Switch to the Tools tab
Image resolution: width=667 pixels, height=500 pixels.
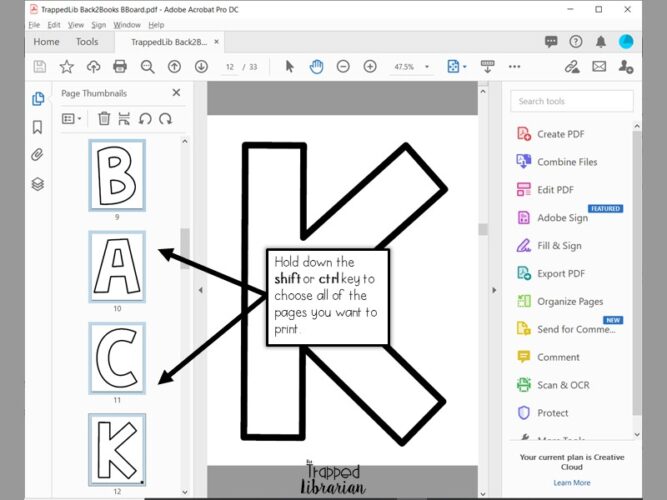pos(87,42)
